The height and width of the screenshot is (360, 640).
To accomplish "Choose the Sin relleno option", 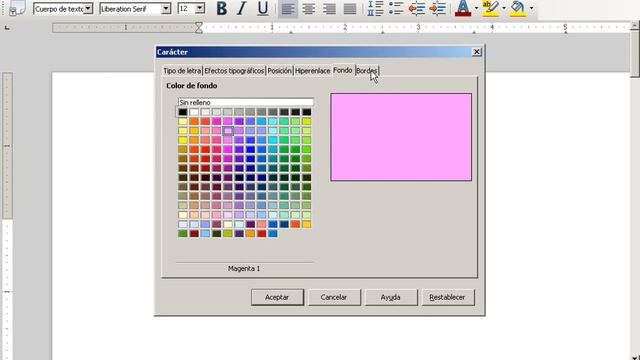I will (246, 102).
